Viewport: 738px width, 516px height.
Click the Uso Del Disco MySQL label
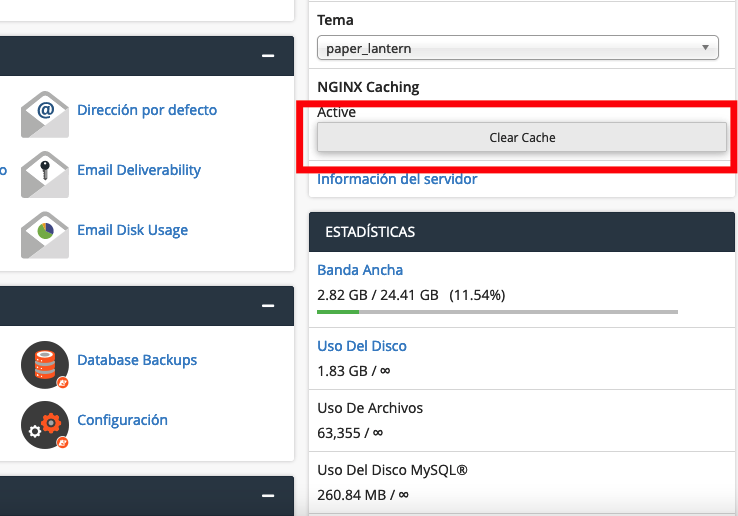click(x=392, y=470)
